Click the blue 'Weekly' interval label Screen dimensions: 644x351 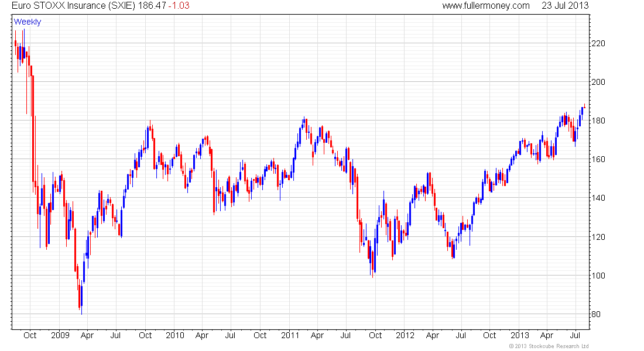pos(28,22)
